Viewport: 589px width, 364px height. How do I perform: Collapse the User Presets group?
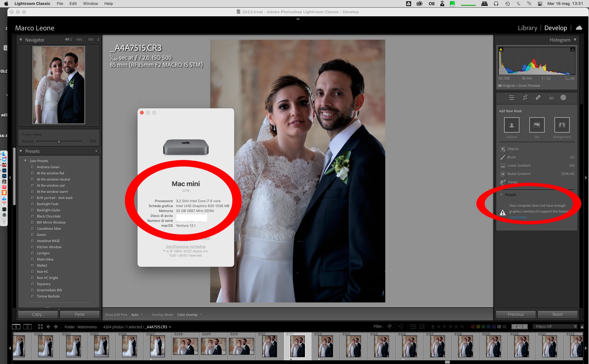[26, 161]
